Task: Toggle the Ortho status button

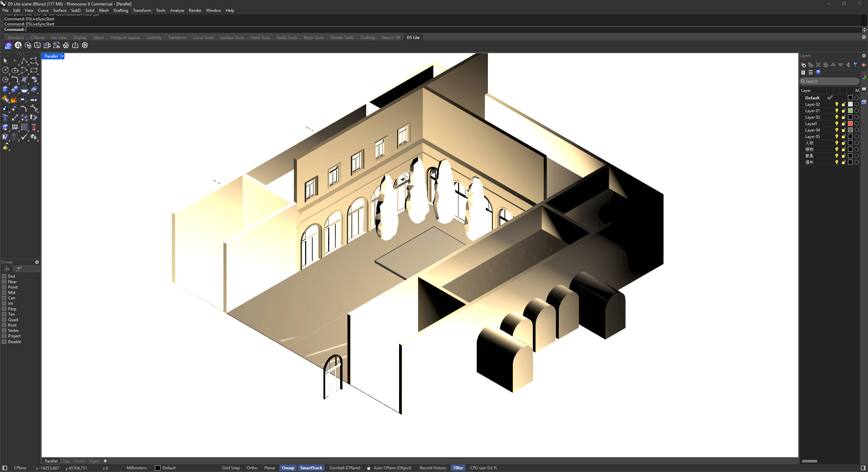Action: click(252, 468)
